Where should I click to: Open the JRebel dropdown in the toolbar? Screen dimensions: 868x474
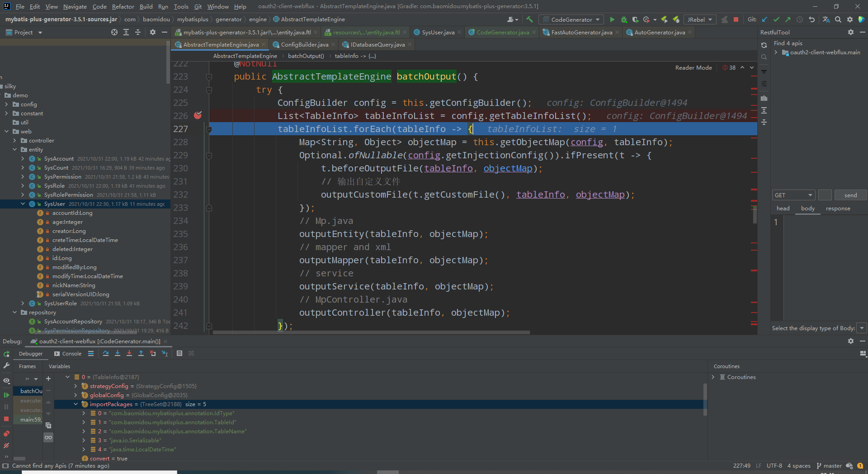click(699, 19)
